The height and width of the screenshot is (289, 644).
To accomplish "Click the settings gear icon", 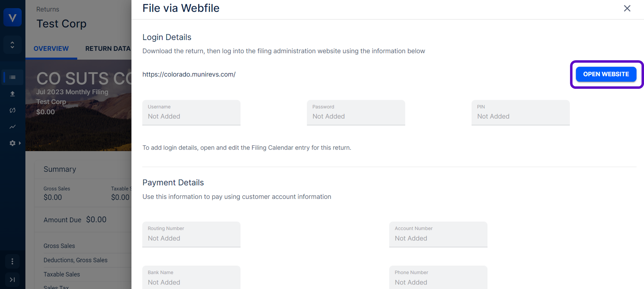I will (12, 143).
